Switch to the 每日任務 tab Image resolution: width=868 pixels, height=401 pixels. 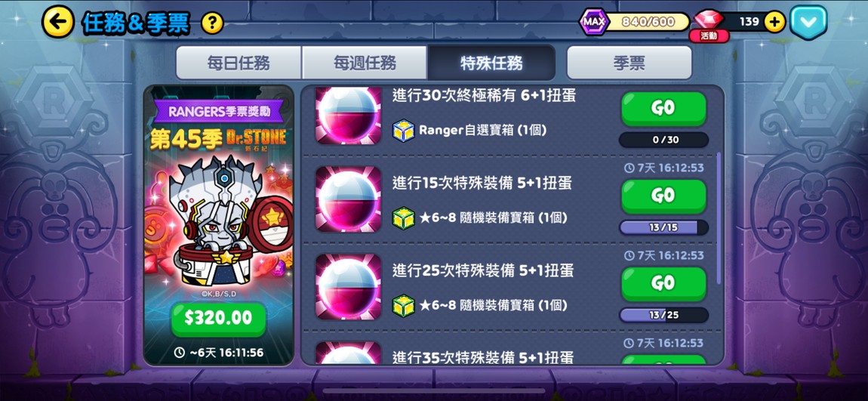click(x=239, y=63)
